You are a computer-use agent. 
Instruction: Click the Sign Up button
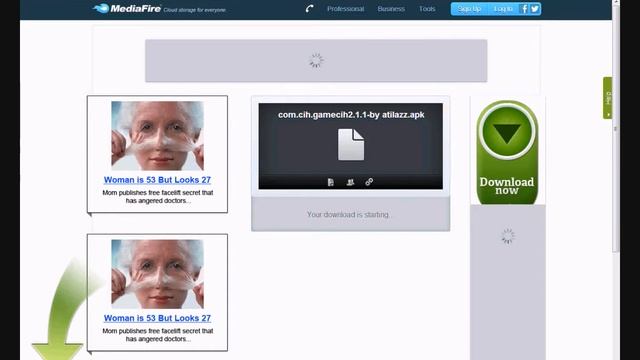click(469, 9)
